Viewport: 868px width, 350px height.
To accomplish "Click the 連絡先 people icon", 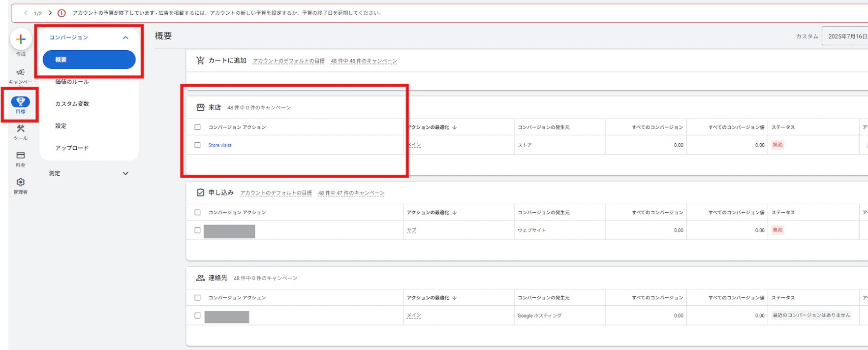I will (x=200, y=278).
